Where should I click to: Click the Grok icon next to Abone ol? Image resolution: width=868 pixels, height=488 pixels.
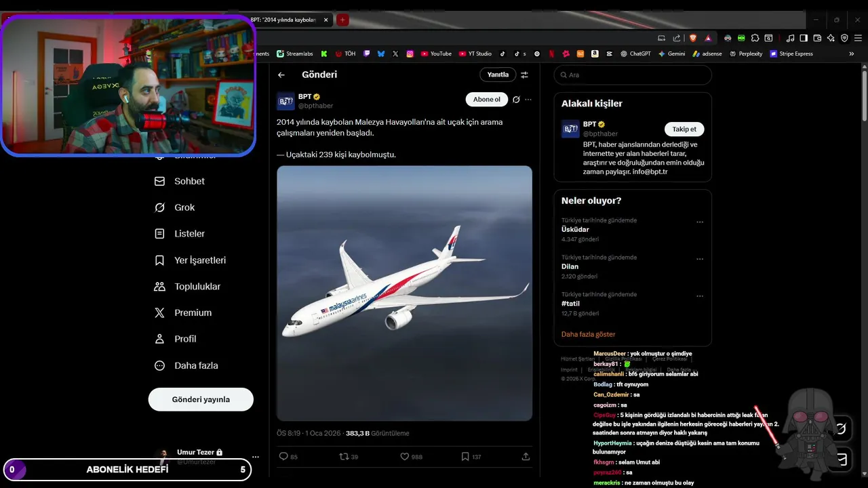516,100
